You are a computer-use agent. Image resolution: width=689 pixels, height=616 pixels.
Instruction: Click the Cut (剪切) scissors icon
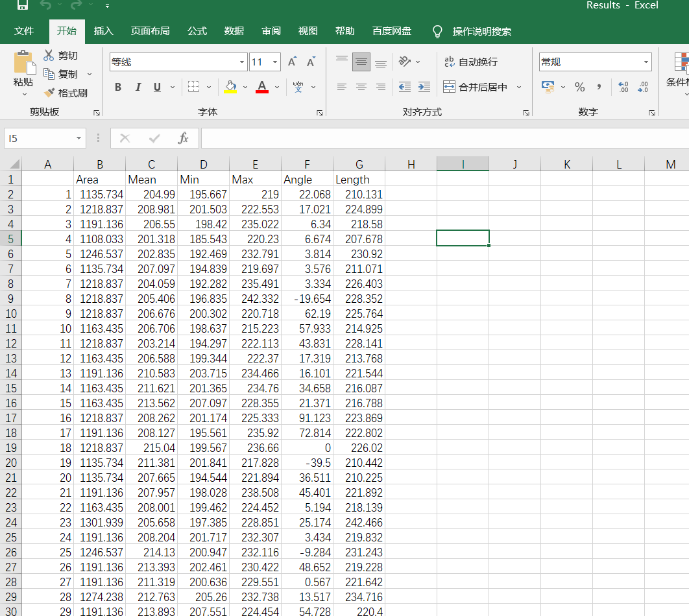(x=49, y=55)
